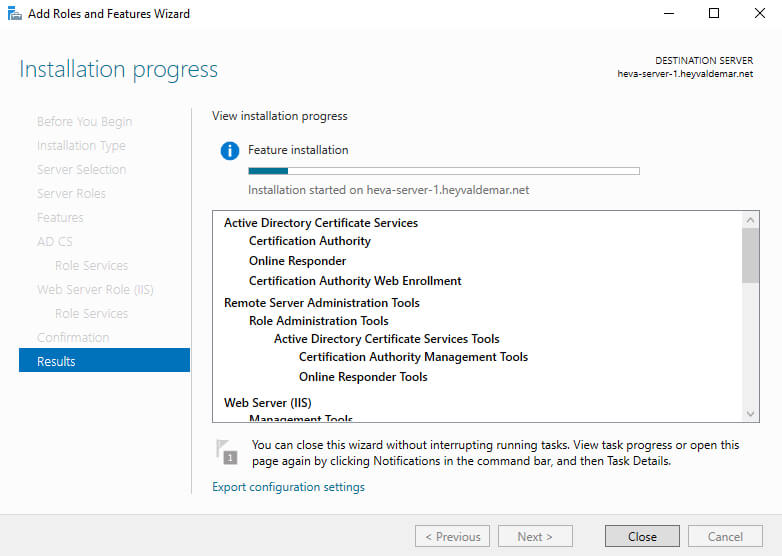Click the View installation progress heading

coord(280,116)
